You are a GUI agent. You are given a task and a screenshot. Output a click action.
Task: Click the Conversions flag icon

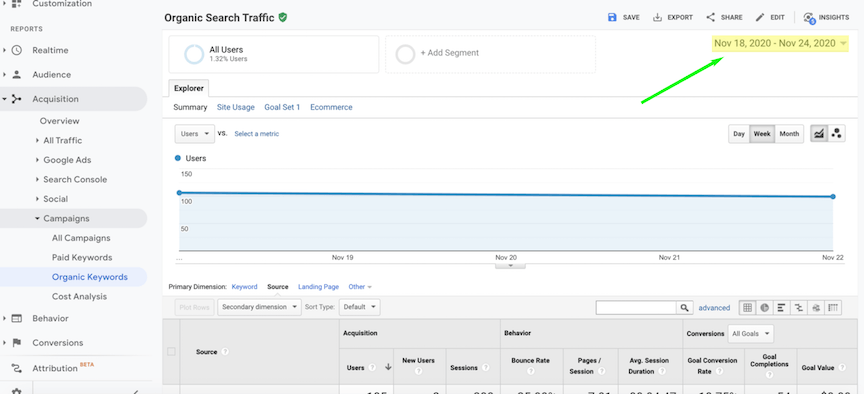pos(17,343)
